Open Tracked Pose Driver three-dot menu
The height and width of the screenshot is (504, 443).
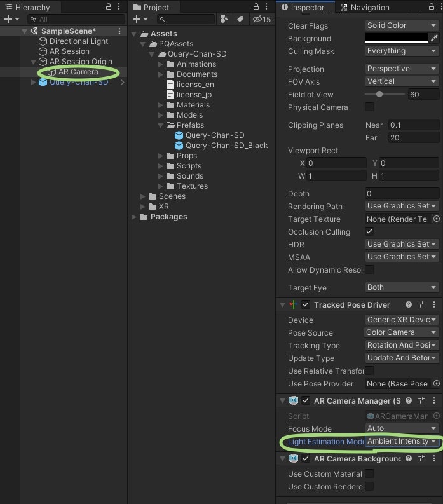click(434, 304)
